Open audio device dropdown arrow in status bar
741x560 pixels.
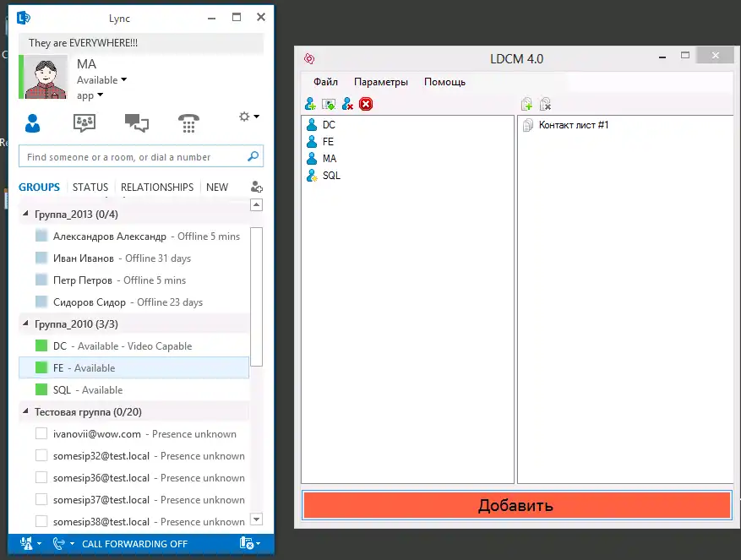(x=39, y=544)
